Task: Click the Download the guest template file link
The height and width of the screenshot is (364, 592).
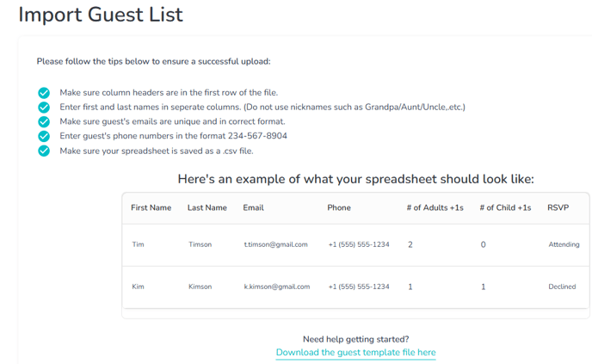Action: [355, 352]
